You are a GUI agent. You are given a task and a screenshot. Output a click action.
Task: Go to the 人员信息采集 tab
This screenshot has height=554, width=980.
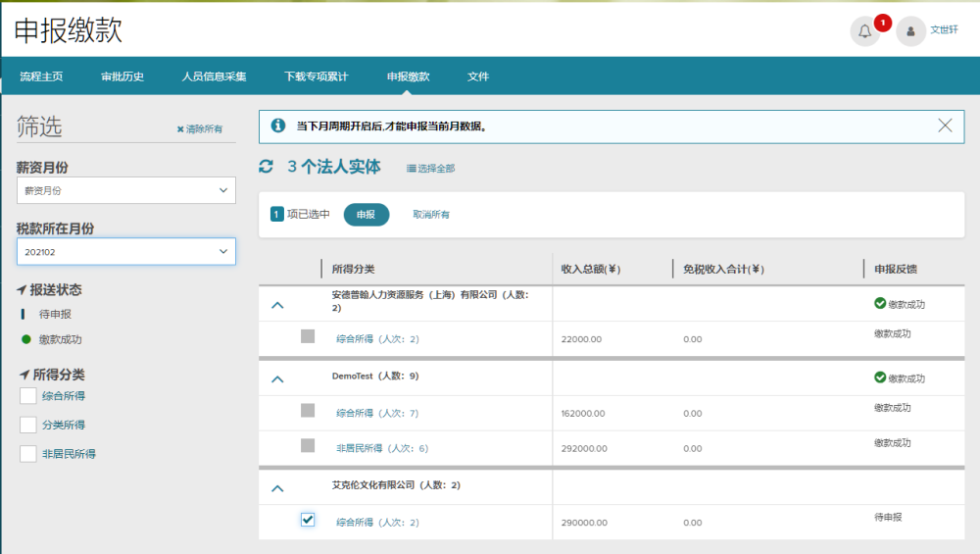click(214, 76)
